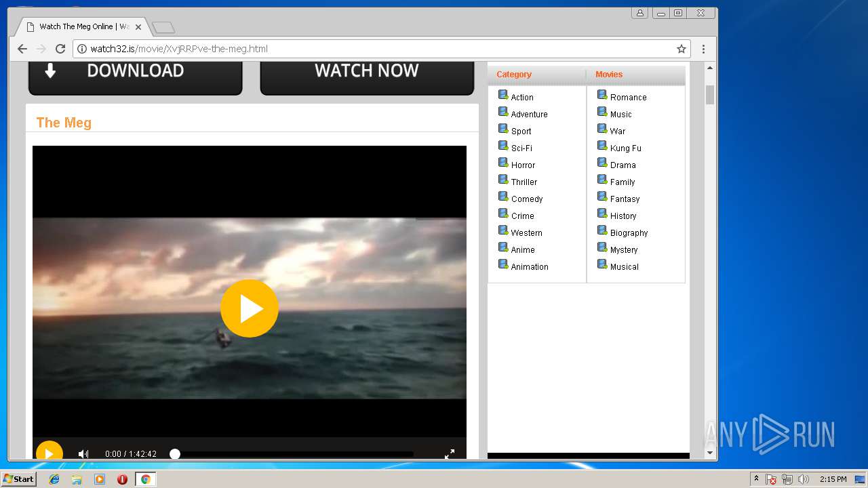The image size is (868, 488).
Task: Open the Sport category
Action: (x=521, y=131)
